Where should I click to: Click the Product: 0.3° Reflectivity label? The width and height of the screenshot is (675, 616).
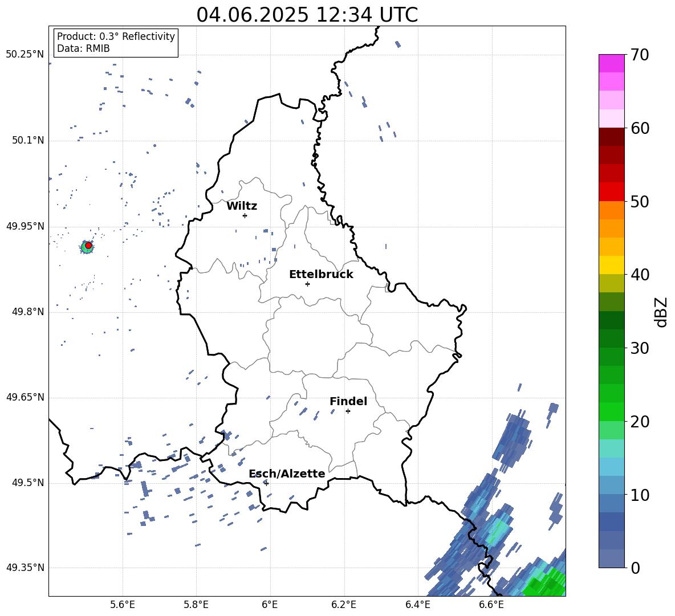[x=116, y=36]
